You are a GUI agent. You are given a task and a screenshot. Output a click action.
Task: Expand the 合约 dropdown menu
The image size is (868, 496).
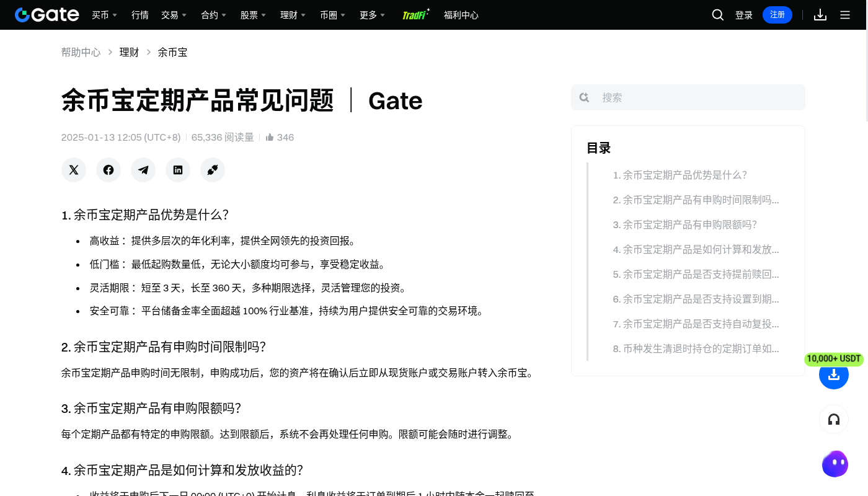(x=214, y=15)
